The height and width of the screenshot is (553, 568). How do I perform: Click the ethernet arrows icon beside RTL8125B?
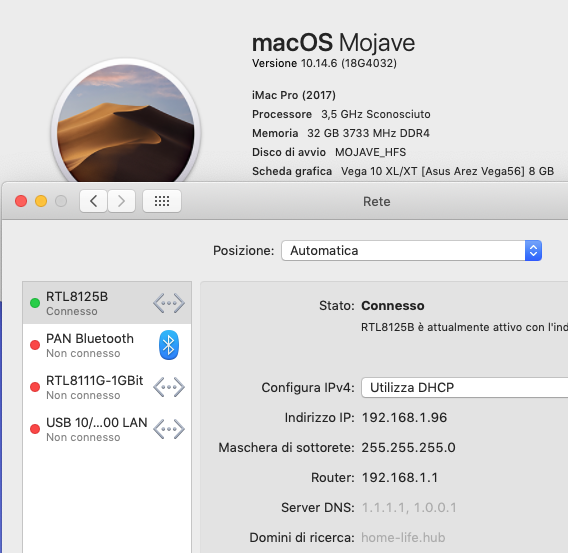(169, 303)
